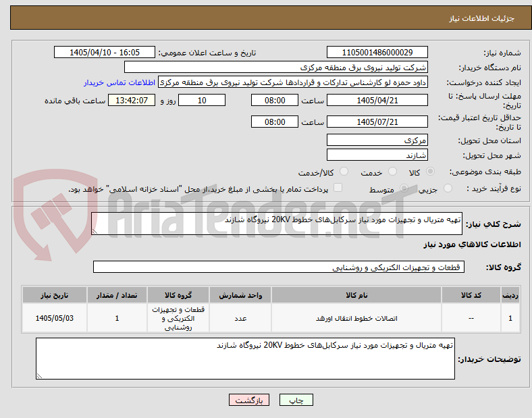Click the تاریخ نیاز column header
532x418 pixels.
[55, 295]
